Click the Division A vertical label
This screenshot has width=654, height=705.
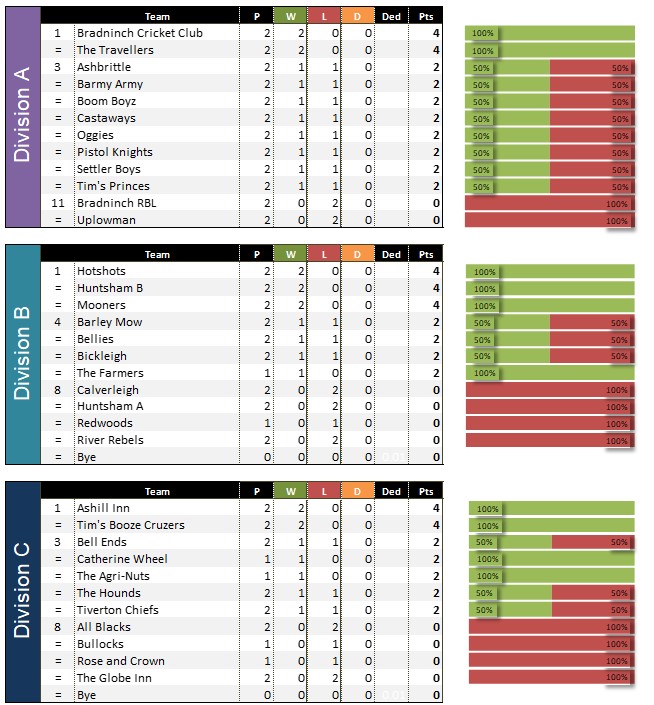point(22,117)
